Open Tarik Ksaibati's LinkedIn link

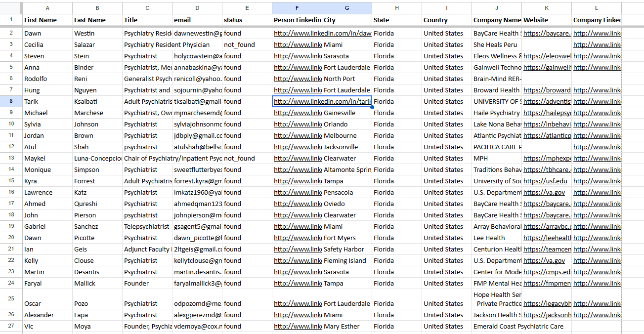click(322, 101)
